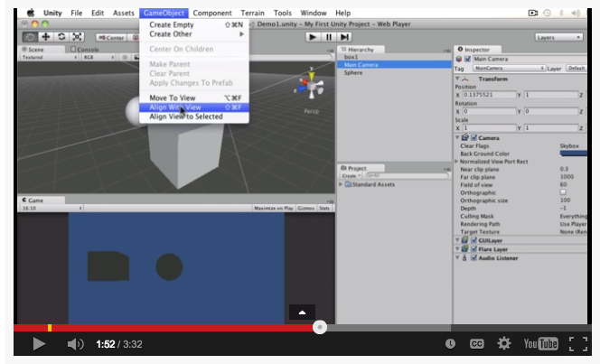Click Maximize on Play button
The width and height of the screenshot is (600, 364).
pyautogui.click(x=274, y=208)
